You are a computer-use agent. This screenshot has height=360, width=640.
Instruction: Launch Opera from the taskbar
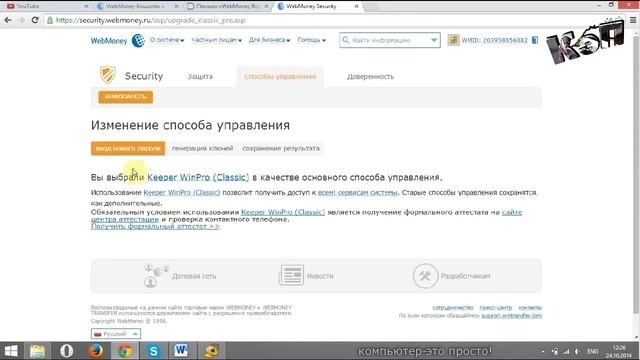pos(67,351)
